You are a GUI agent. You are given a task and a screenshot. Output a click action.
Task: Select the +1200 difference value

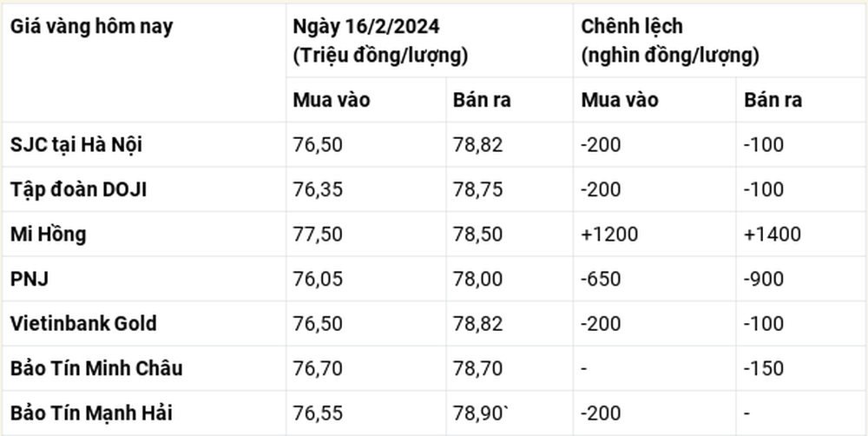609,235
